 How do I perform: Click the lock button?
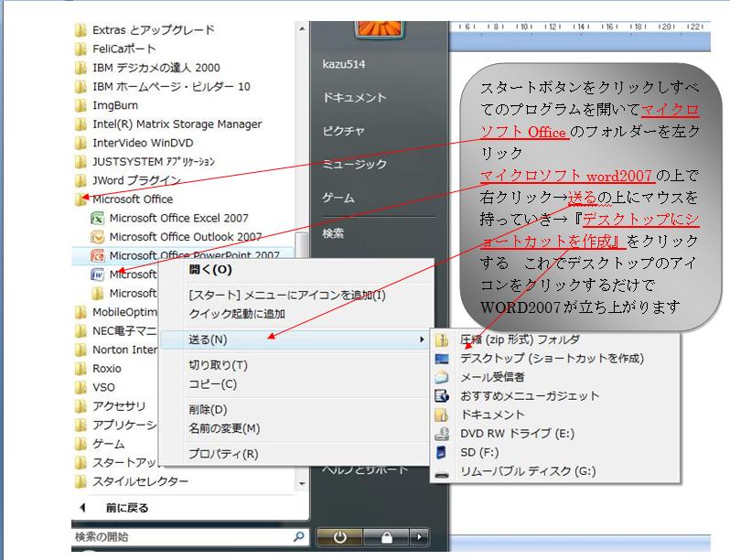pos(386,537)
